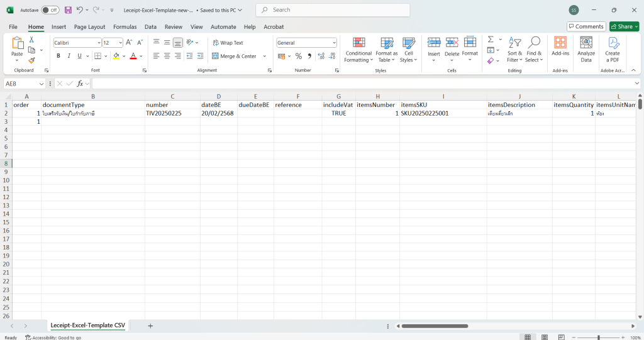The image size is (644, 340).
Task: Click the Cut scissors icon
Action: pyautogui.click(x=31, y=40)
